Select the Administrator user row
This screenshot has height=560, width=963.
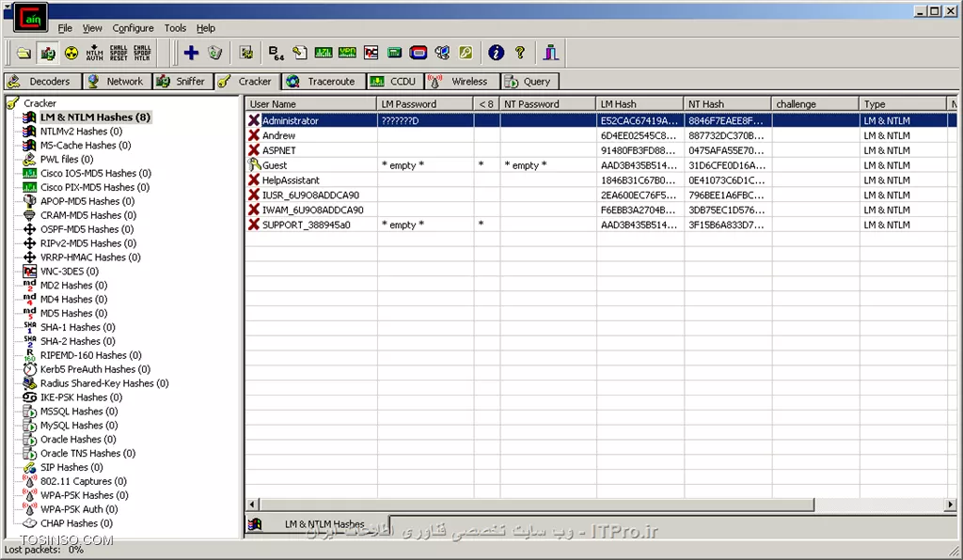point(601,121)
